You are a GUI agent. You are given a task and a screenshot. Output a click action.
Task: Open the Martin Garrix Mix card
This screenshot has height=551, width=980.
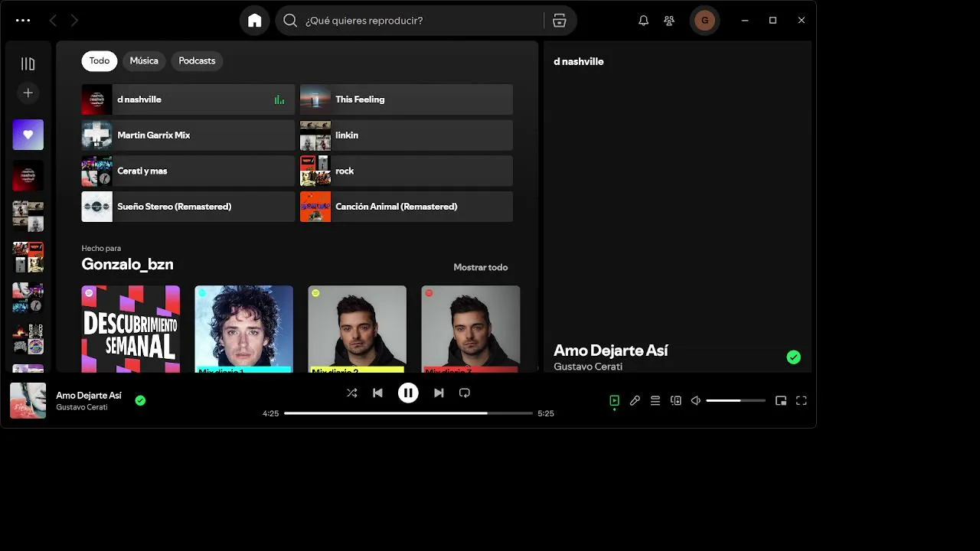pos(188,135)
